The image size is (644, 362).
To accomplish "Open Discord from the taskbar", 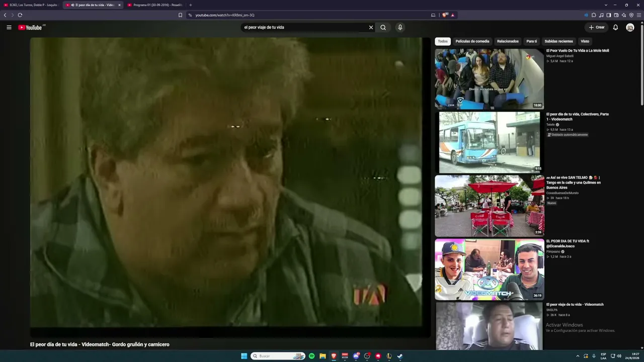I will pos(356,356).
